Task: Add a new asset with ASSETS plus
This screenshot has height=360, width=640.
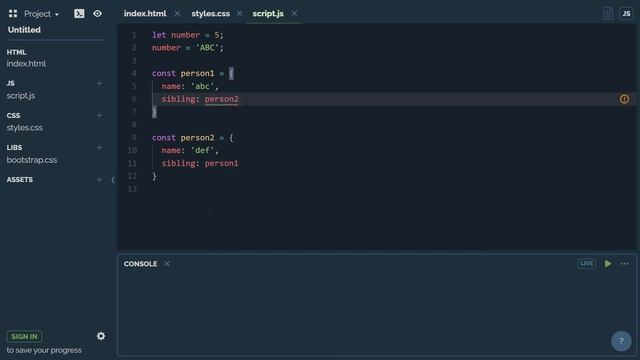Action: [99, 180]
